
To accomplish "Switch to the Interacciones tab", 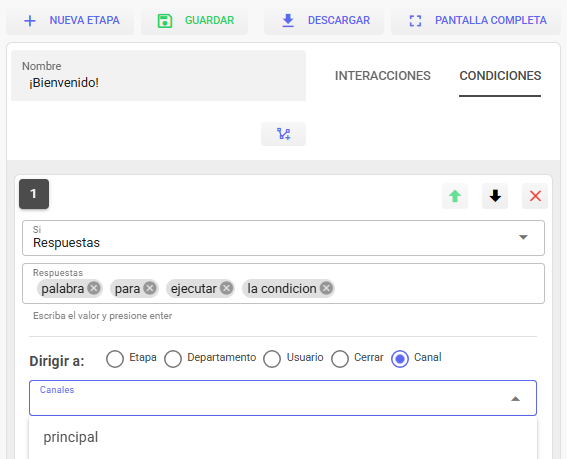I will point(383,76).
